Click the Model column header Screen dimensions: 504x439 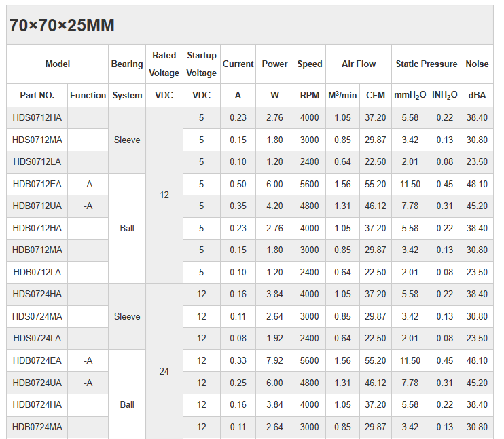(58, 64)
